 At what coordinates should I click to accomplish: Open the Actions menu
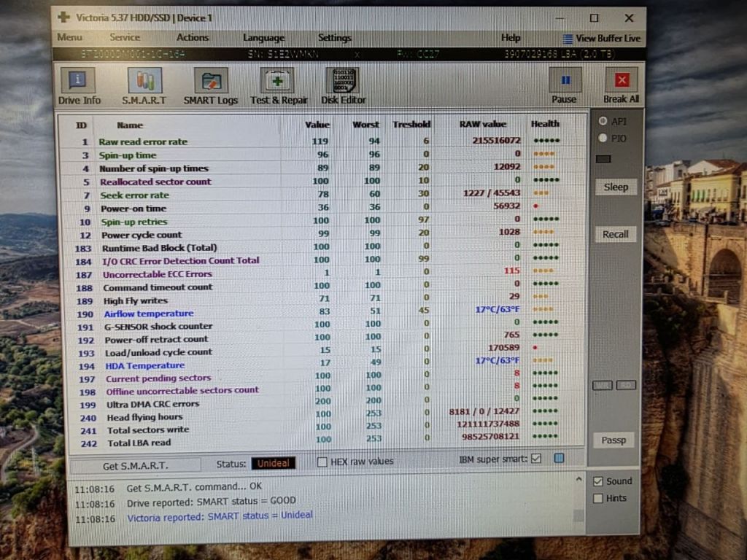pyautogui.click(x=193, y=37)
